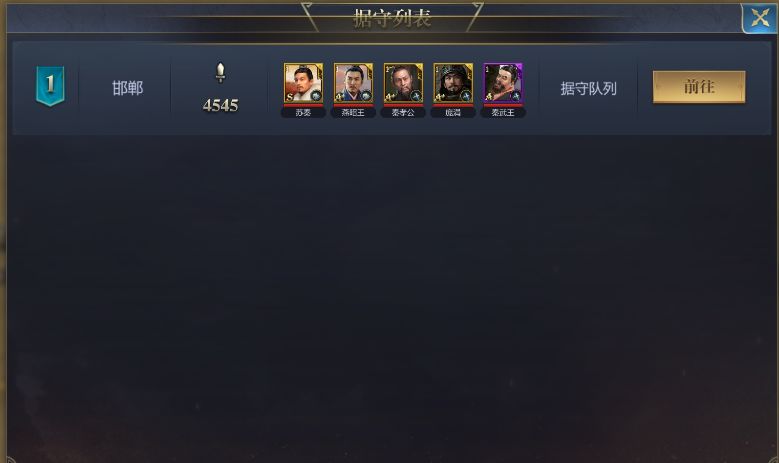Click the 4545 troop count value

(x=221, y=105)
